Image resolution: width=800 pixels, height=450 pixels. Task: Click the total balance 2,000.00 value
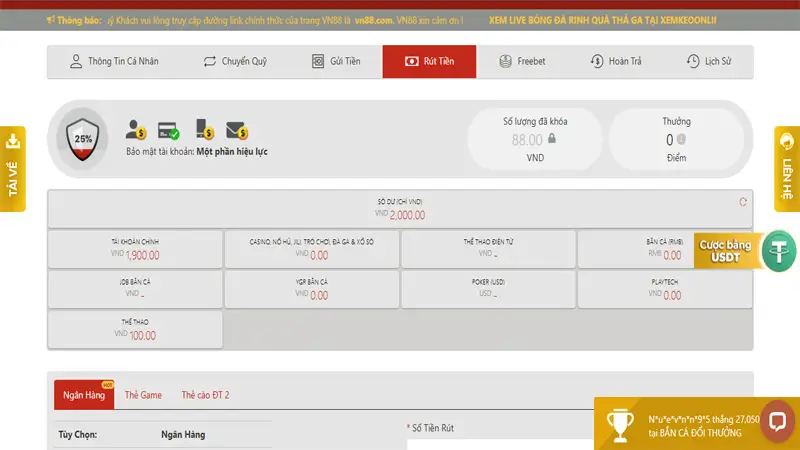coord(407,215)
